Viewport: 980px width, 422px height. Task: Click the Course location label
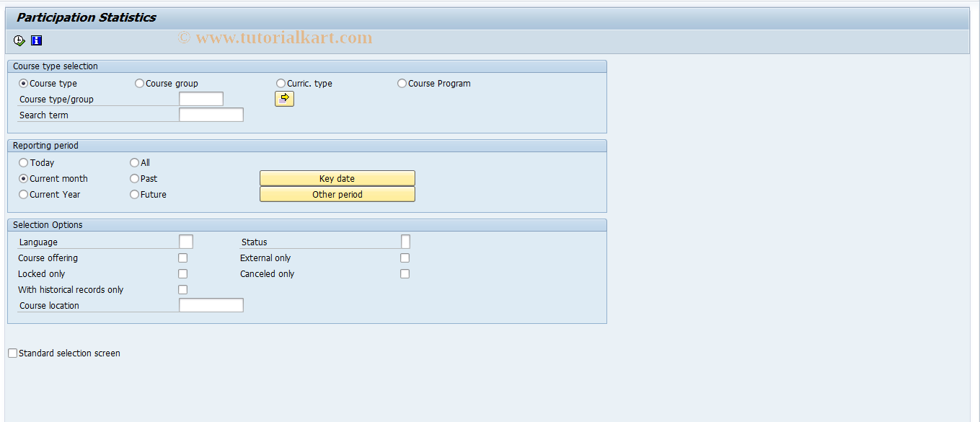49,306
